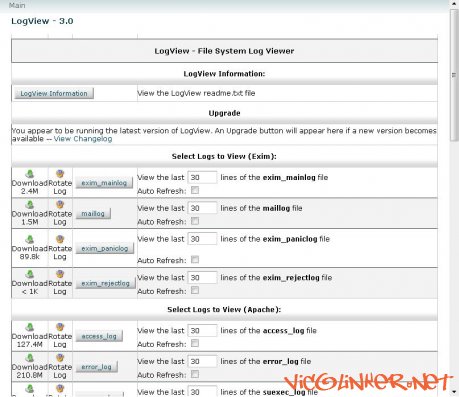Click 'Select Logs to View (Apache):' heading
Viewport: 459px width, 397px height.
[x=224, y=310]
